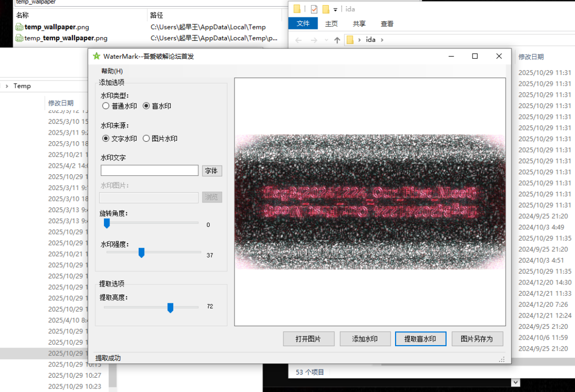Switch to the 查看 ribbon tab

click(x=387, y=23)
